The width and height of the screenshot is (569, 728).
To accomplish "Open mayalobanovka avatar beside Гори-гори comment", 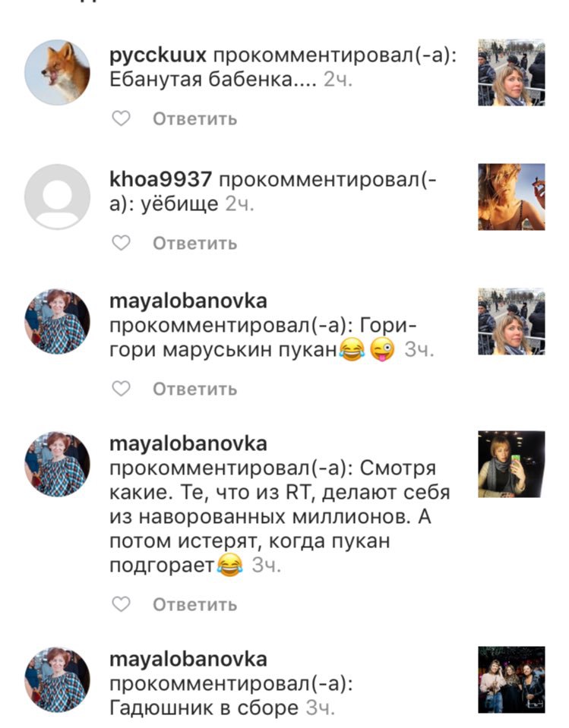I will point(57,321).
